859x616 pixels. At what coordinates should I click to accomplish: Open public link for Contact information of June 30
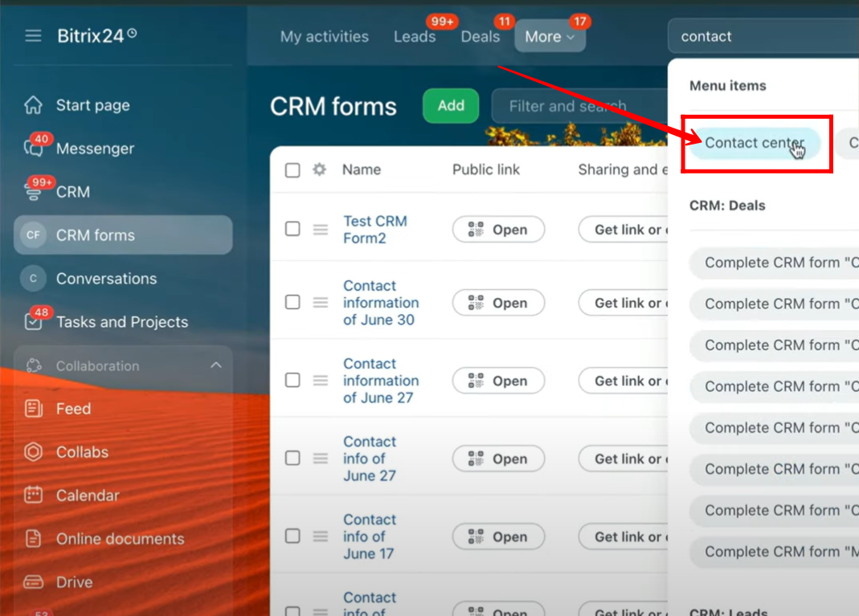click(x=498, y=303)
